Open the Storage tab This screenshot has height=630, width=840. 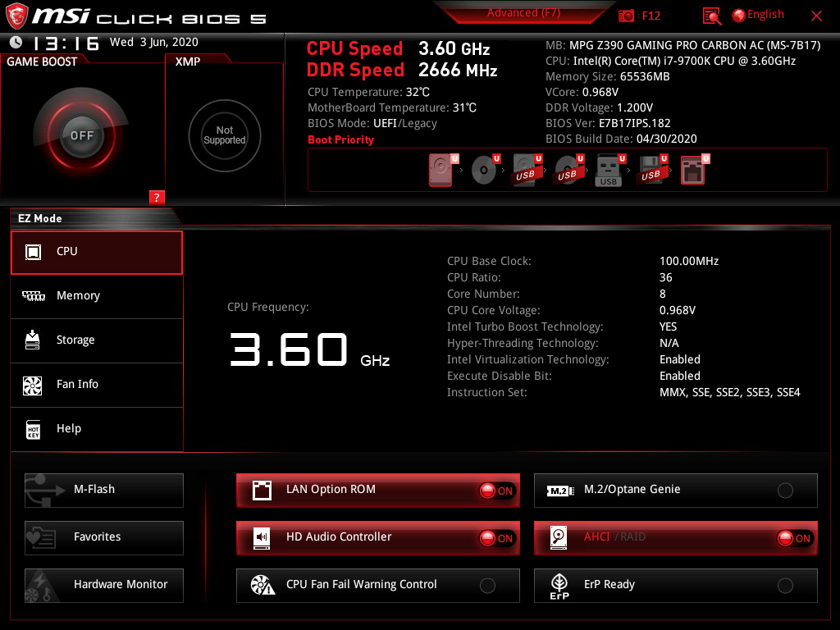pyautogui.click(x=97, y=340)
